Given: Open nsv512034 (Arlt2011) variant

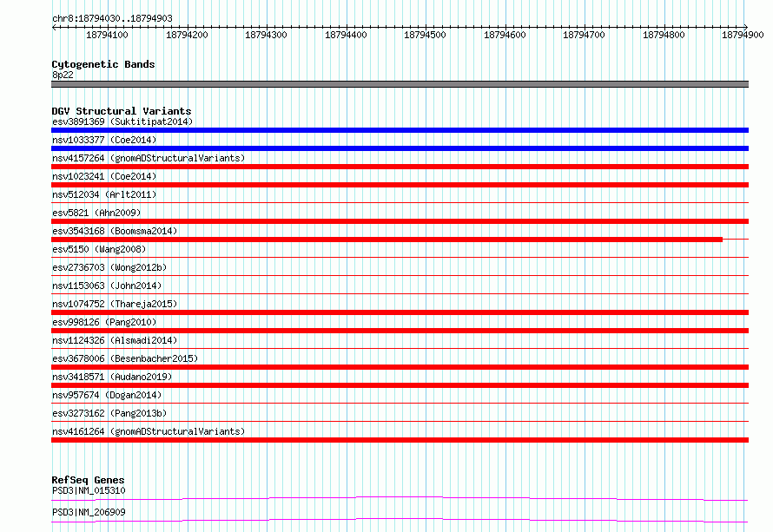Looking at the screenshot, I should (x=104, y=194).
